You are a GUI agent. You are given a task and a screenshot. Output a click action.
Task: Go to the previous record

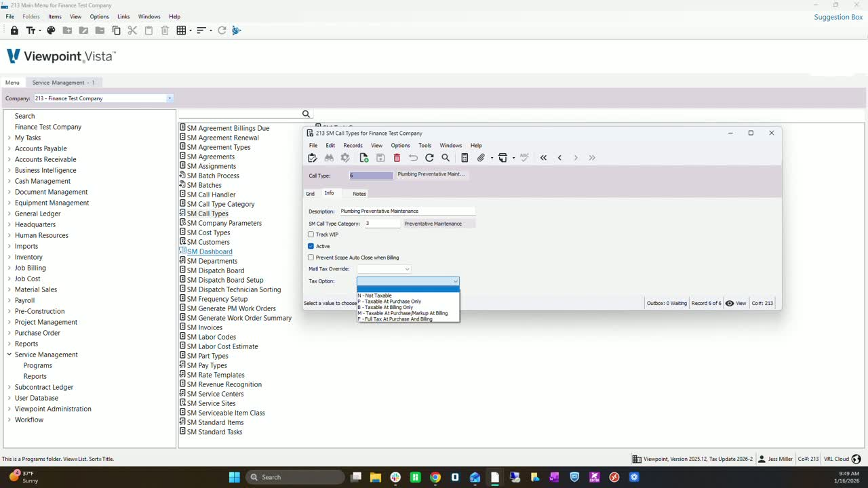(x=559, y=158)
